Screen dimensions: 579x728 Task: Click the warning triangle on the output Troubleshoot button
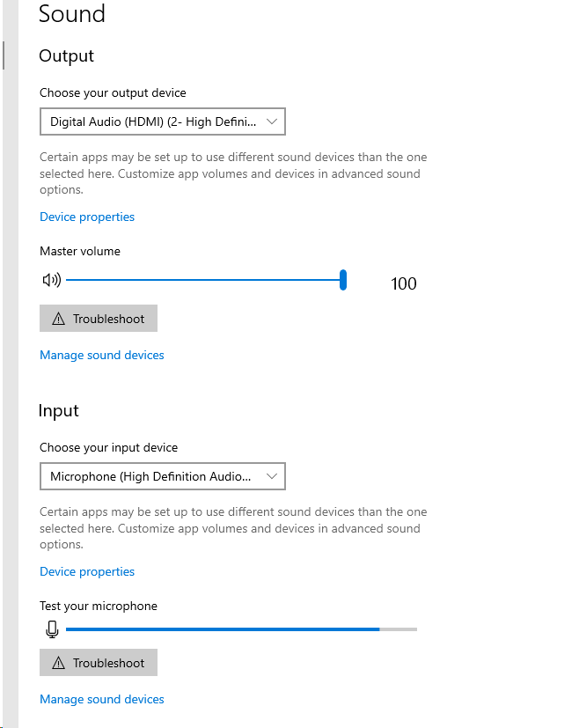tap(58, 319)
